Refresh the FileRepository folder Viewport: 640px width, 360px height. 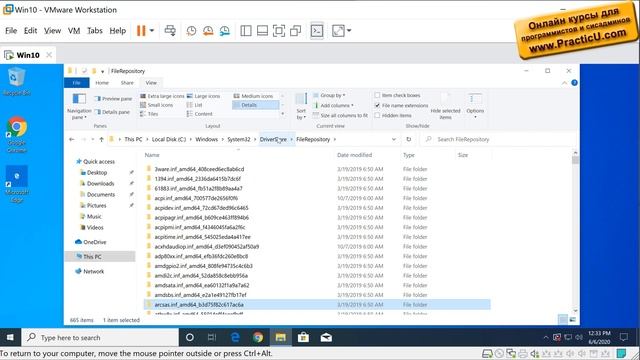tap(409, 139)
